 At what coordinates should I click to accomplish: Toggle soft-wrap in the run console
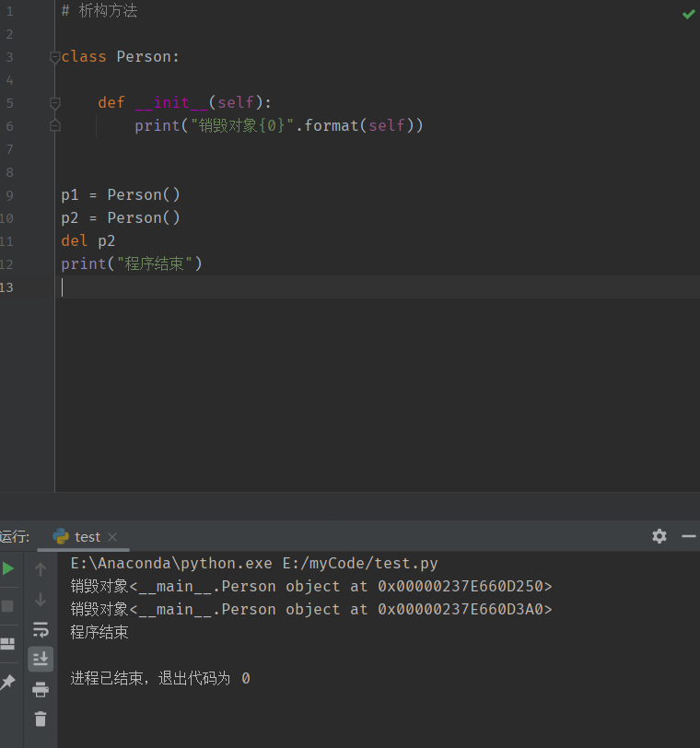pyautogui.click(x=41, y=630)
